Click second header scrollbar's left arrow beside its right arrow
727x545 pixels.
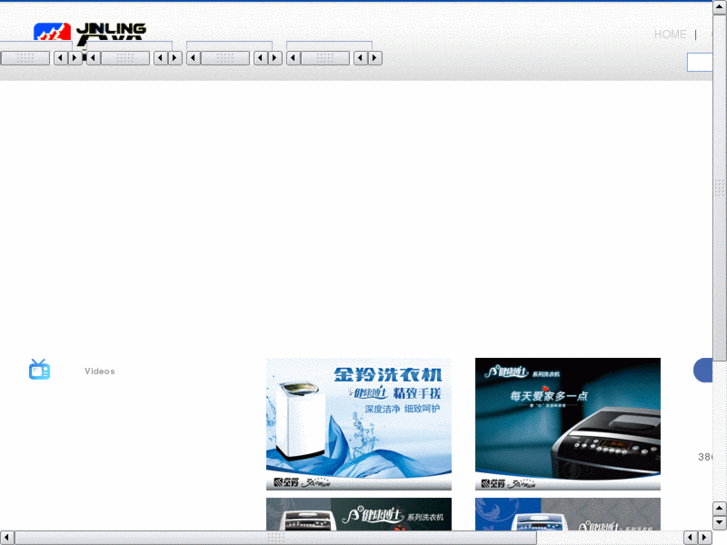click(161, 58)
